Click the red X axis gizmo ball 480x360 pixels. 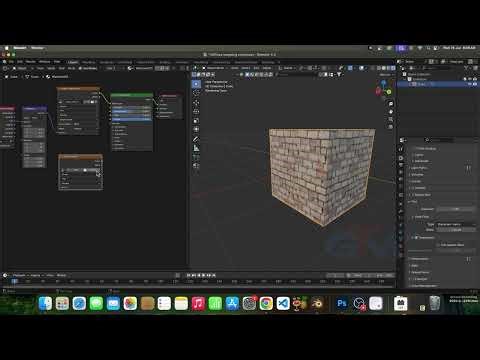pyautogui.click(x=378, y=91)
